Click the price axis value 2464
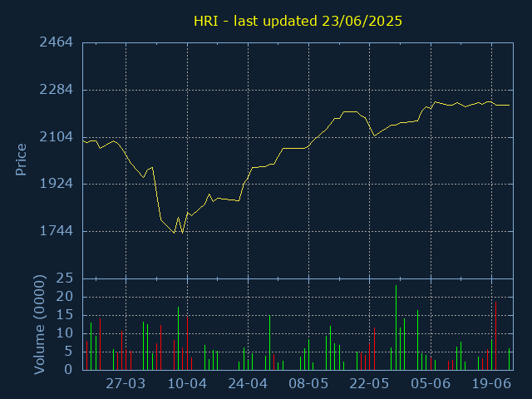 56,42
